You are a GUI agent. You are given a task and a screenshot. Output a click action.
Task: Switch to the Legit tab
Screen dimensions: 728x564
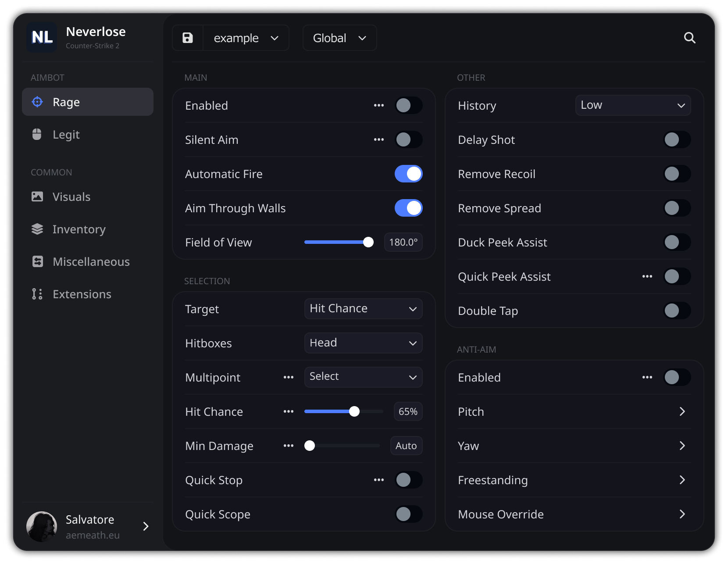pyautogui.click(x=88, y=134)
